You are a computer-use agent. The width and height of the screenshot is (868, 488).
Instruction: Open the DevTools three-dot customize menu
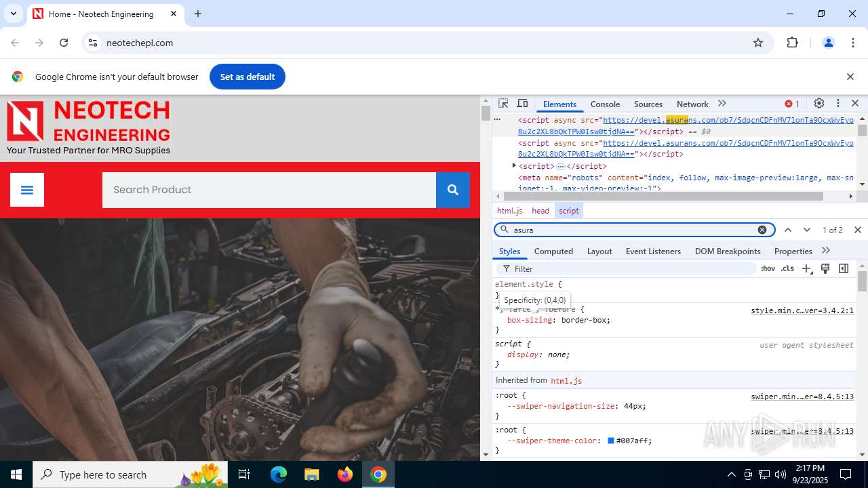[838, 104]
